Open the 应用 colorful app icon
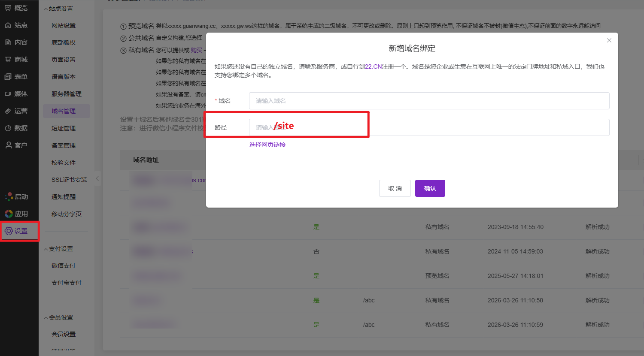This screenshot has height=356, width=644. tap(9, 214)
